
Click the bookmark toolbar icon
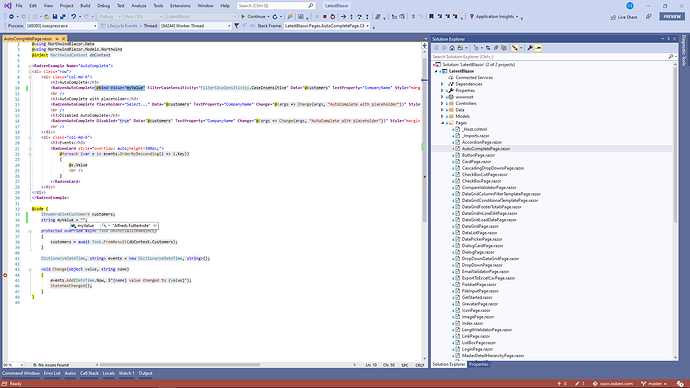(x=431, y=16)
